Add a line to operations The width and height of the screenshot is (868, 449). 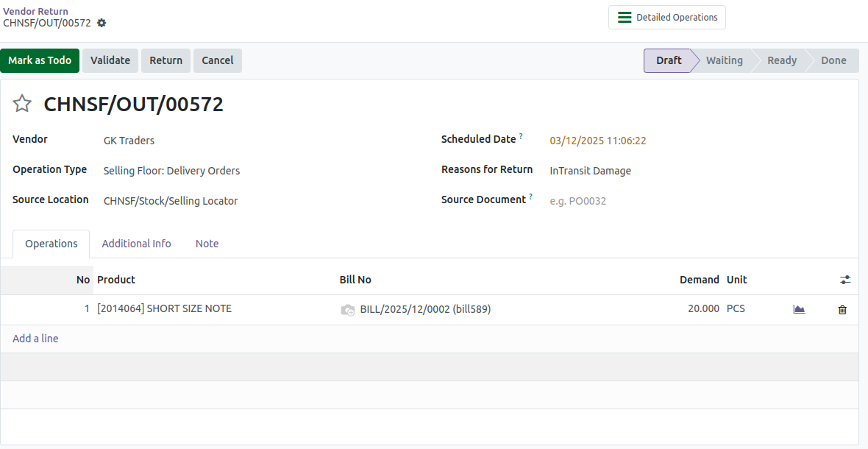(x=35, y=339)
